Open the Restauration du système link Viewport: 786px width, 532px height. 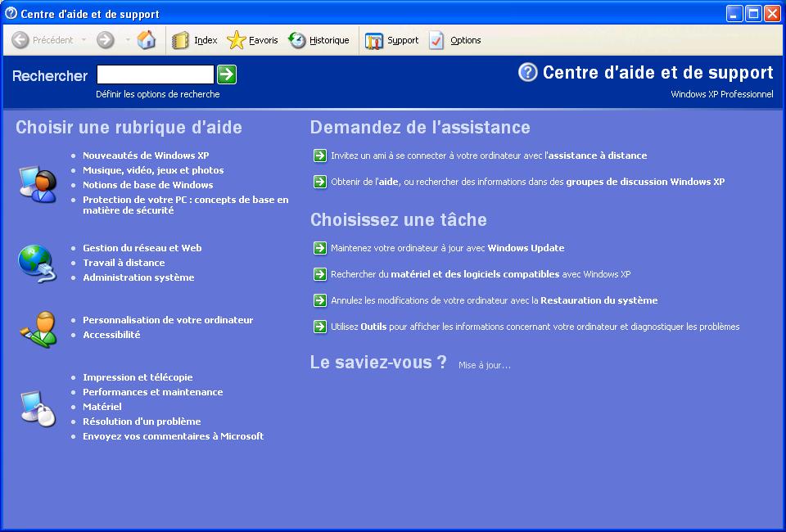click(495, 300)
